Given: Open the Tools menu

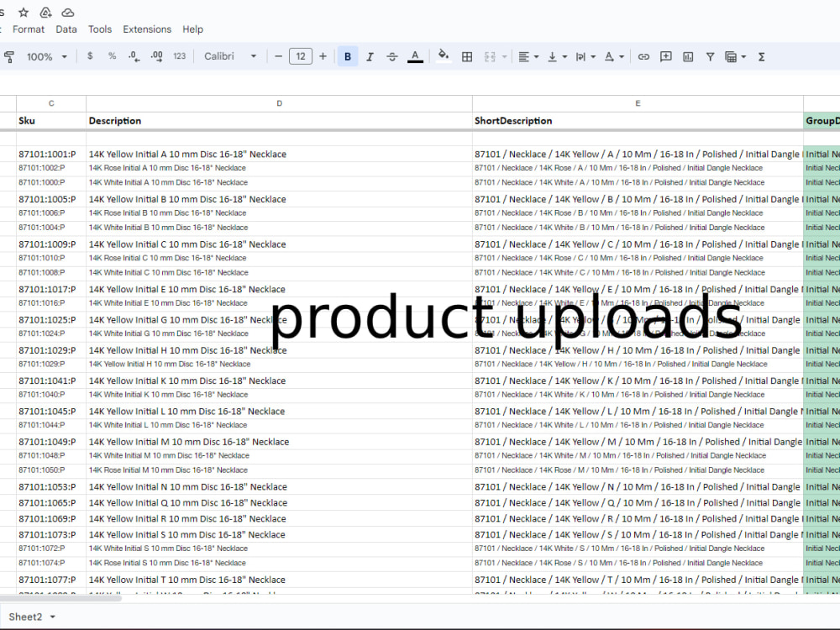Looking at the screenshot, I should (x=100, y=29).
